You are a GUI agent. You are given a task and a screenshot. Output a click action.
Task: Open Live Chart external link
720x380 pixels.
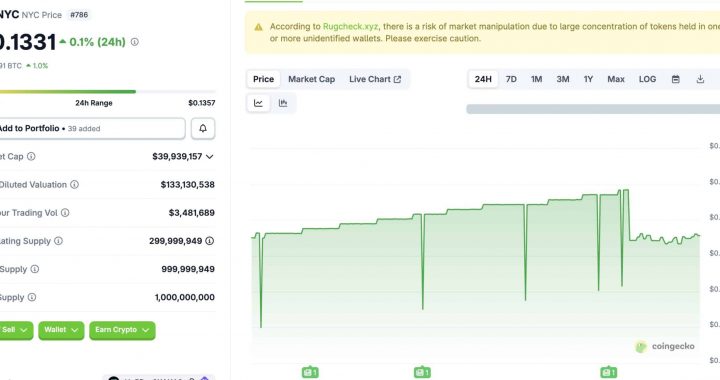[x=375, y=79]
